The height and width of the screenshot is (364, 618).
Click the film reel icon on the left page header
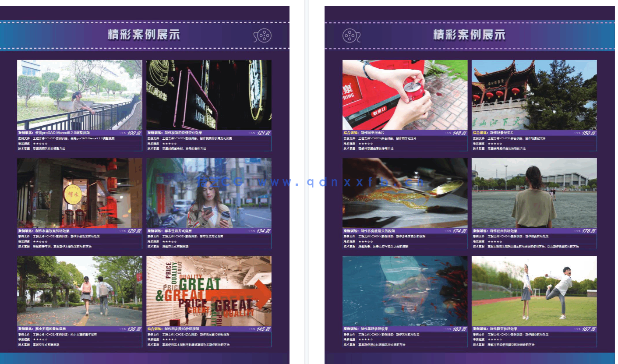coord(263,35)
